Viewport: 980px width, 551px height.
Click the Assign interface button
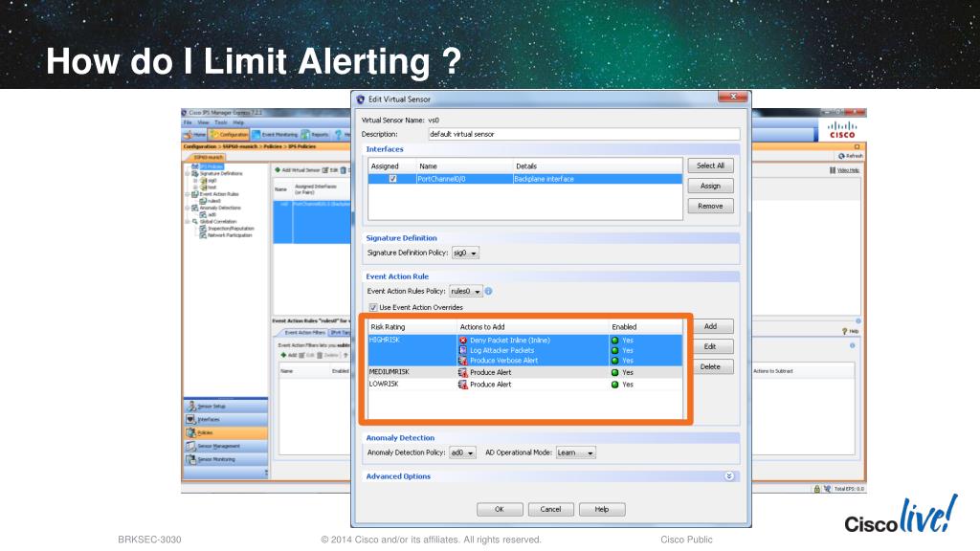click(711, 186)
